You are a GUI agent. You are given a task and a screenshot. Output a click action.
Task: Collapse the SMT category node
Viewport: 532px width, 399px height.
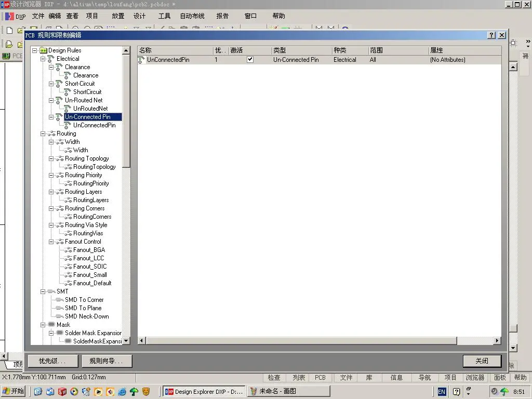43,291
